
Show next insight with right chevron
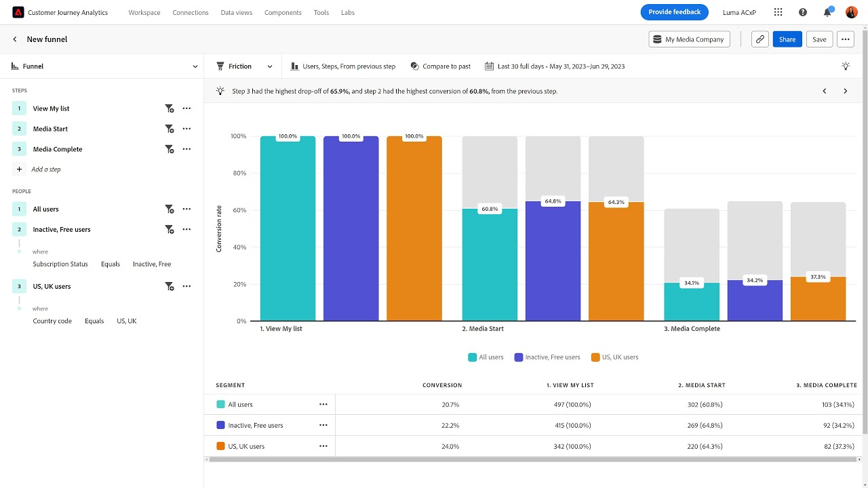tap(846, 91)
